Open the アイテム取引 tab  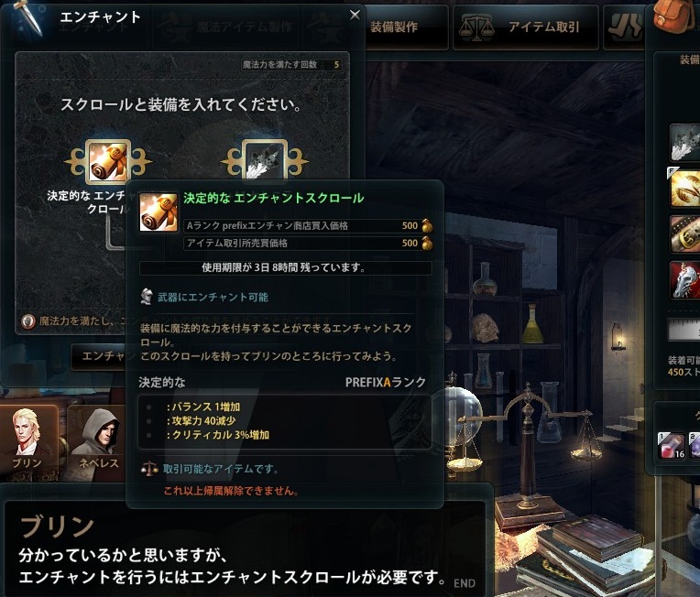point(525,27)
